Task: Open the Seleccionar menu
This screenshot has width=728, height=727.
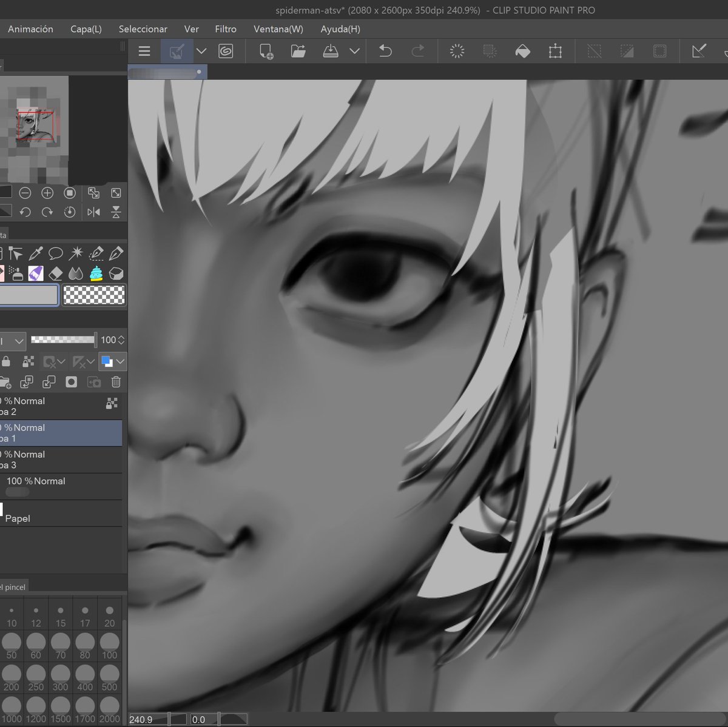Action: 143,29
